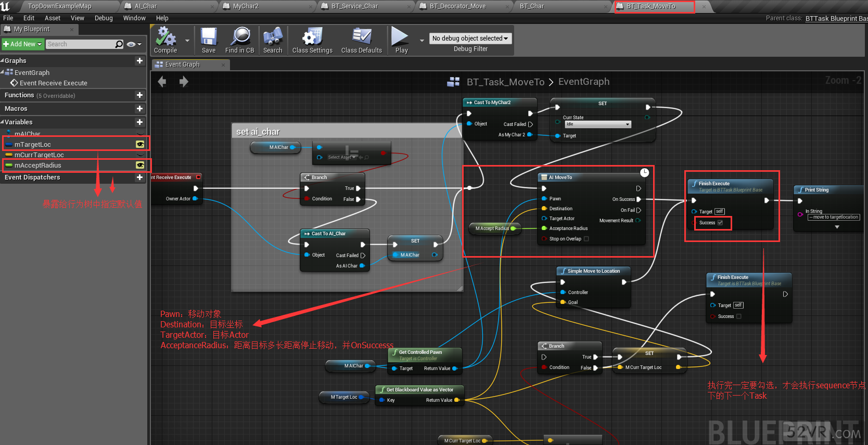Toggle mTargetLoc variable eye visibility

click(x=140, y=144)
